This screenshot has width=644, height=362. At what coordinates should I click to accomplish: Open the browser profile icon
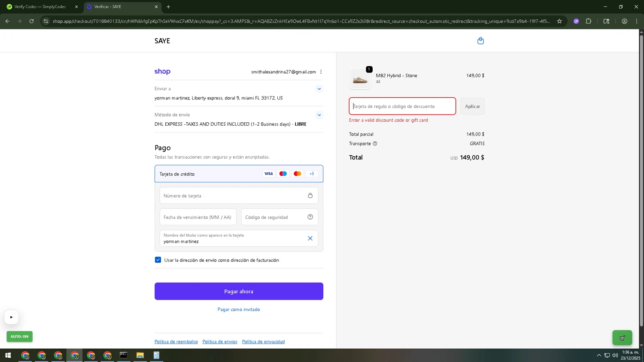(x=624, y=21)
